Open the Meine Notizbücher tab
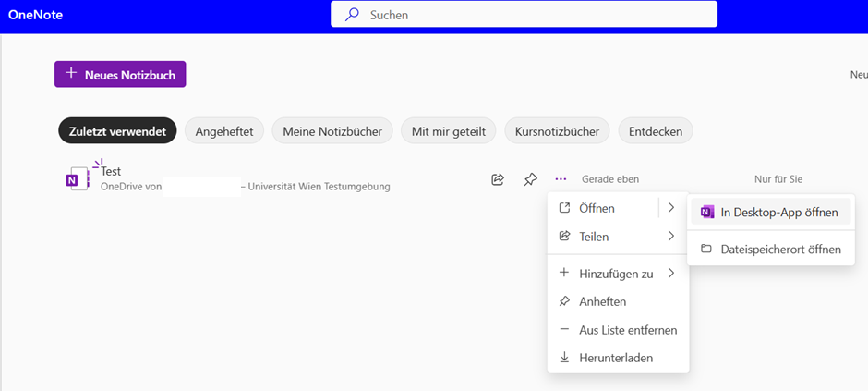 click(332, 131)
